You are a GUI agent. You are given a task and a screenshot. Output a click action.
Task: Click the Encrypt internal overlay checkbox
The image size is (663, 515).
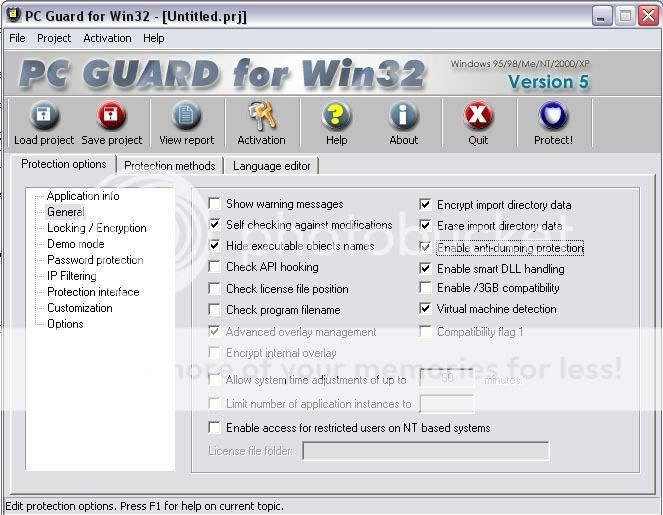214,352
